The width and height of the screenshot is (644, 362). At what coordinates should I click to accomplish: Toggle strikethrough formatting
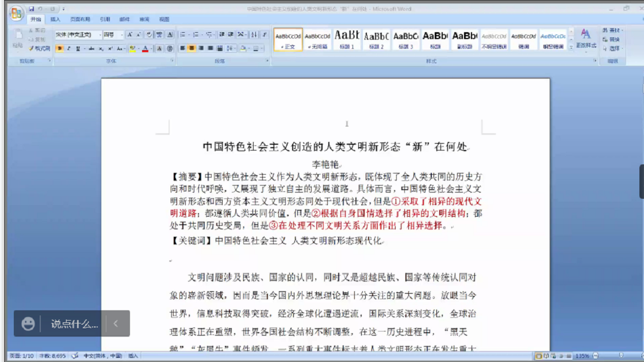pos(91,49)
